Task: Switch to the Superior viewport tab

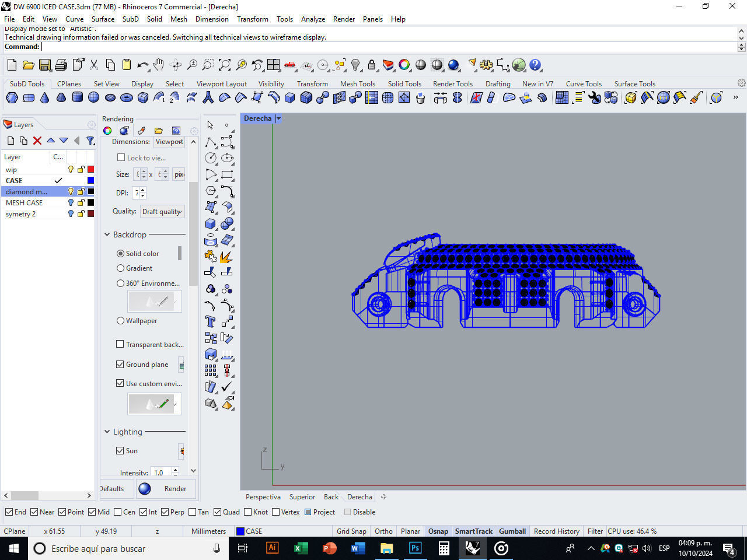Action: (x=302, y=497)
